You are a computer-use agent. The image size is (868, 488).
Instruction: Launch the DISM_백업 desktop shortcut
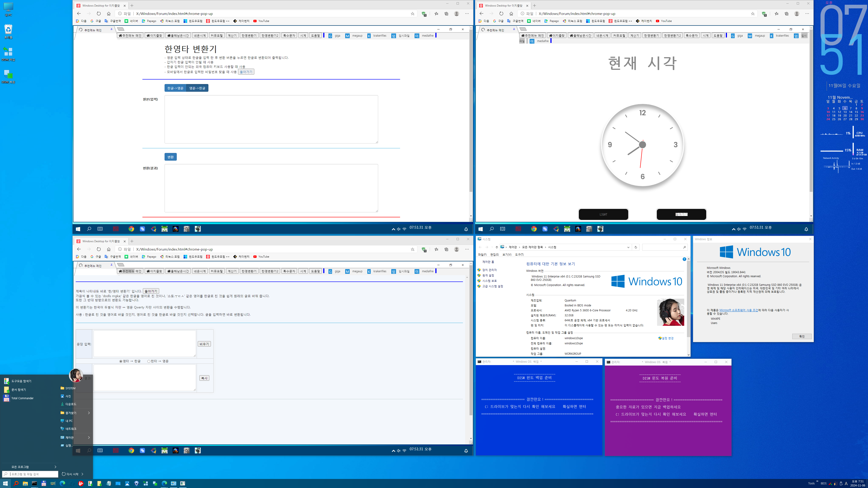(x=8, y=54)
